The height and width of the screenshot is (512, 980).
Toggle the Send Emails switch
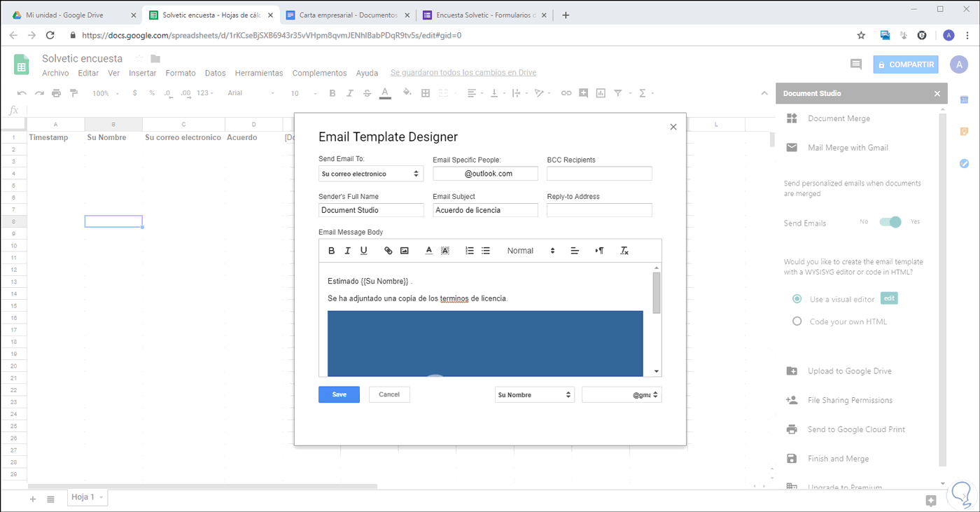pyautogui.click(x=890, y=222)
